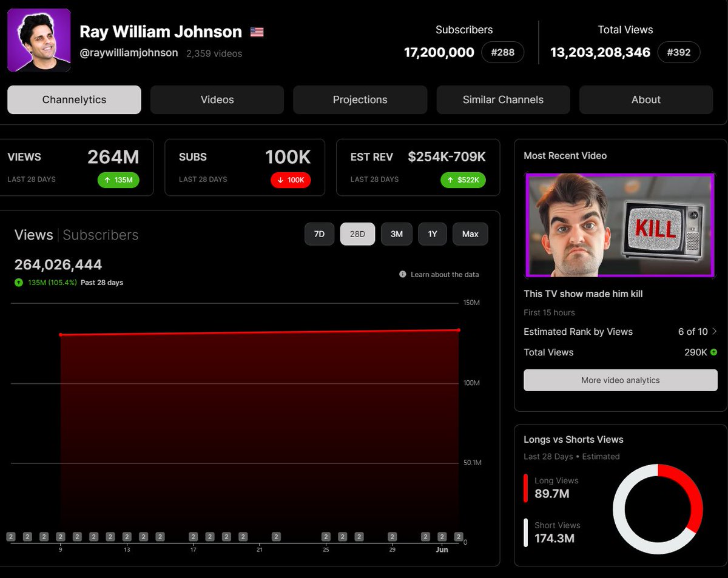Click the 89.7M Long Views value
728x578 pixels.
[552, 494]
